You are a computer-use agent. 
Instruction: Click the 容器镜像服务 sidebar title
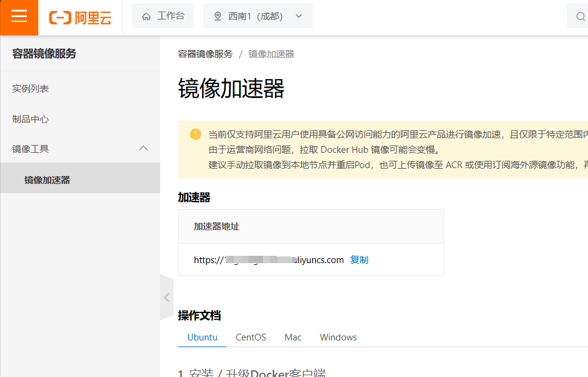pyautogui.click(x=44, y=54)
